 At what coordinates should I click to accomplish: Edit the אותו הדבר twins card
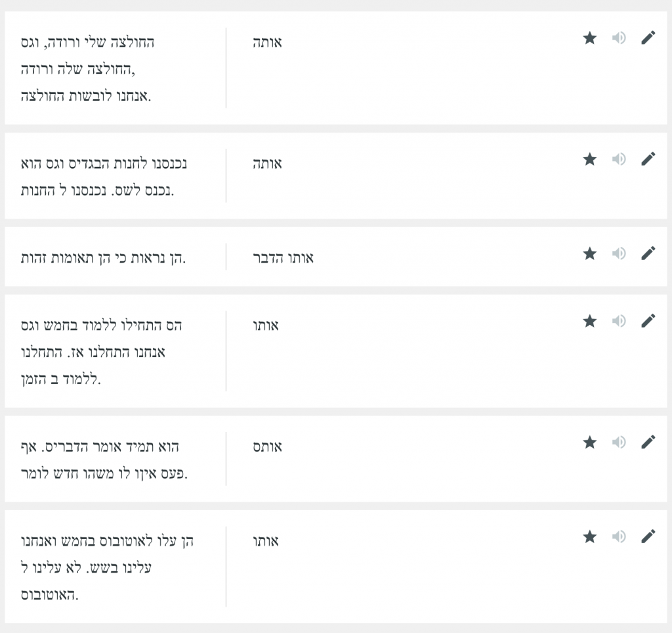pyautogui.click(x=648, y=253)
